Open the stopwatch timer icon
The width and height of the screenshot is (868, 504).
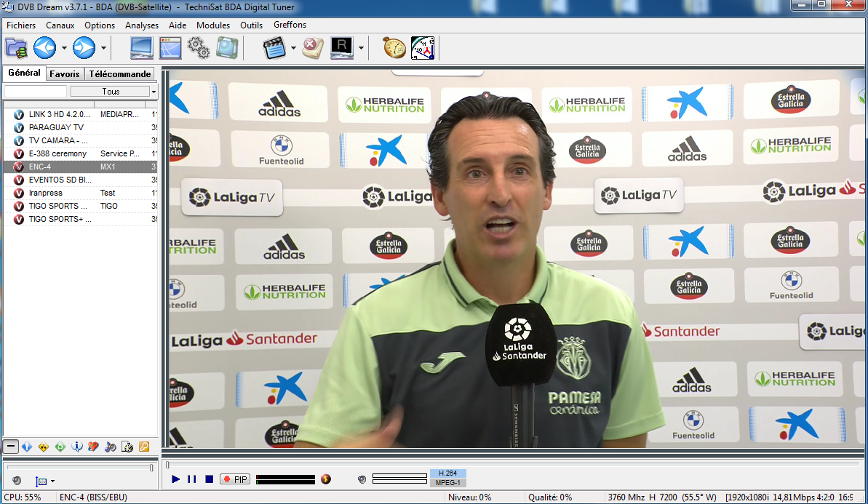tap(394, 48)
